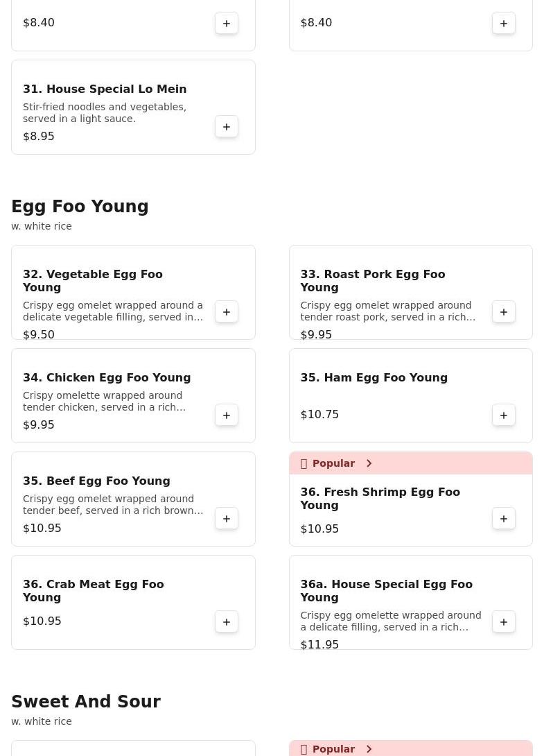
Task: Open the 34. Chicken Egg Foo Young title
Action: coord(107,377)
